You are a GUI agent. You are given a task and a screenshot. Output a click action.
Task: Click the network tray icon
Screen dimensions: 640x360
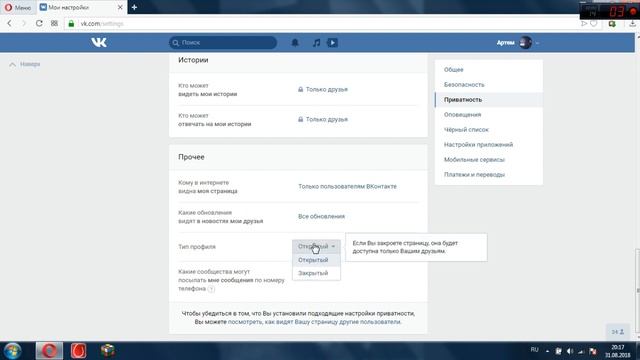pos(581,351)
